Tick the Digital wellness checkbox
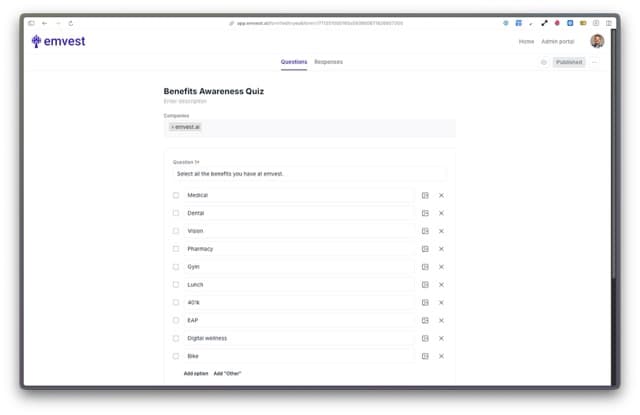Viewport: 640px width, 415px height. pos(176,338)
